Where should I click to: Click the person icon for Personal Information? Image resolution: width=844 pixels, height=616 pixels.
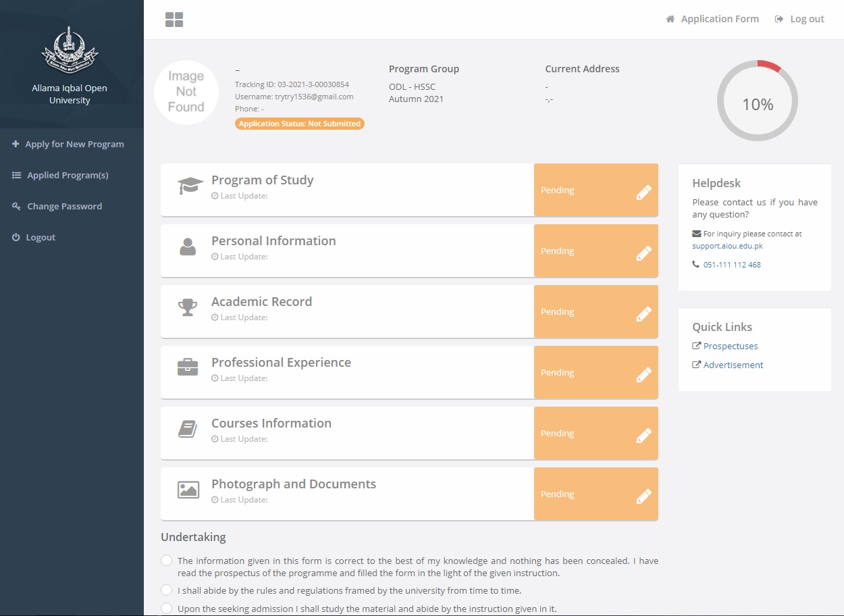(188, 247)
